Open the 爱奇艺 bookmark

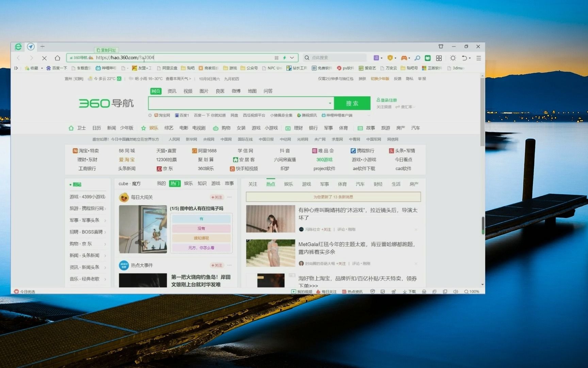pos(367,68)
